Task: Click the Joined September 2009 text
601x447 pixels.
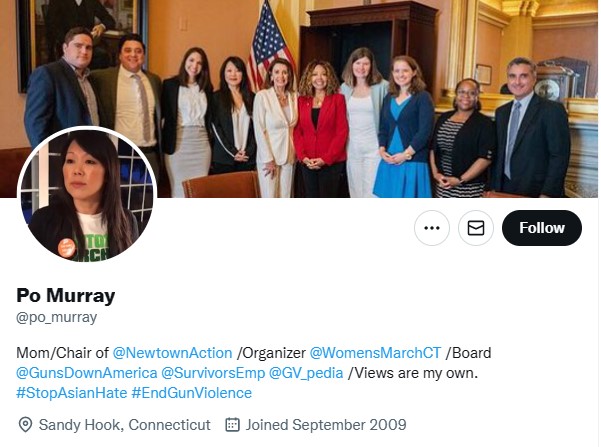Action: pyautogui.click(x=326, y=425)
